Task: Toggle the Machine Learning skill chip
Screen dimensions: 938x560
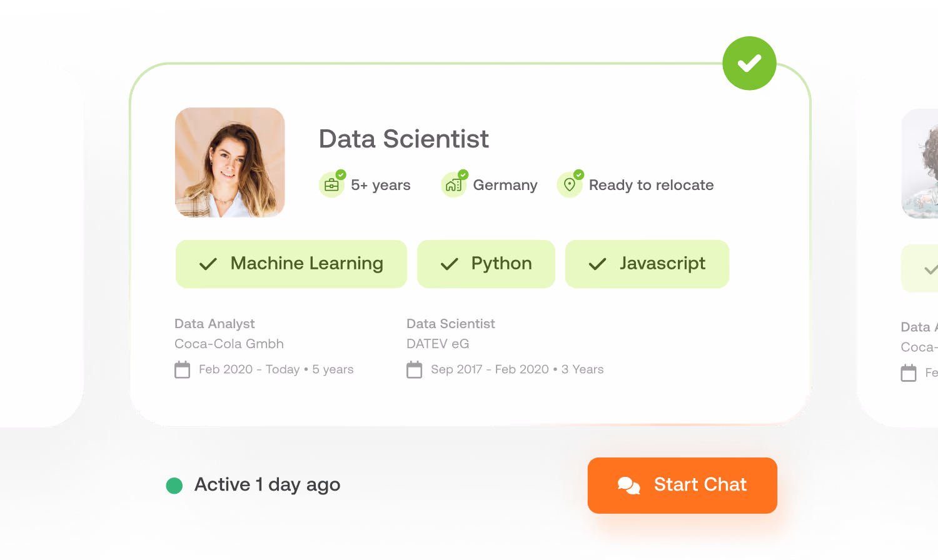Action: 291,264
